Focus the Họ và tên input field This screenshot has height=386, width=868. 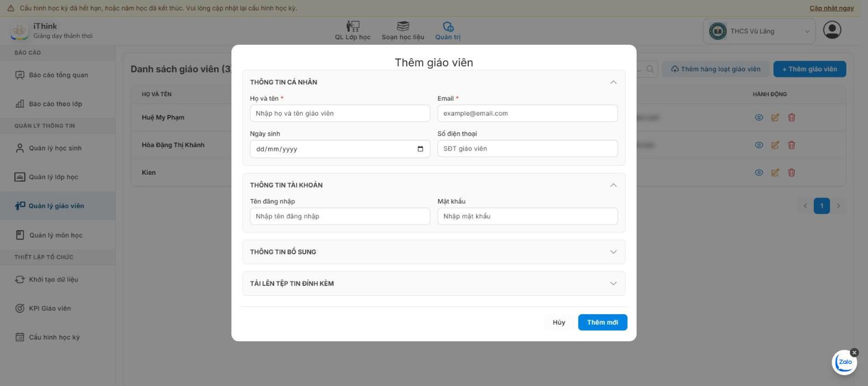[x=340, y=113]
